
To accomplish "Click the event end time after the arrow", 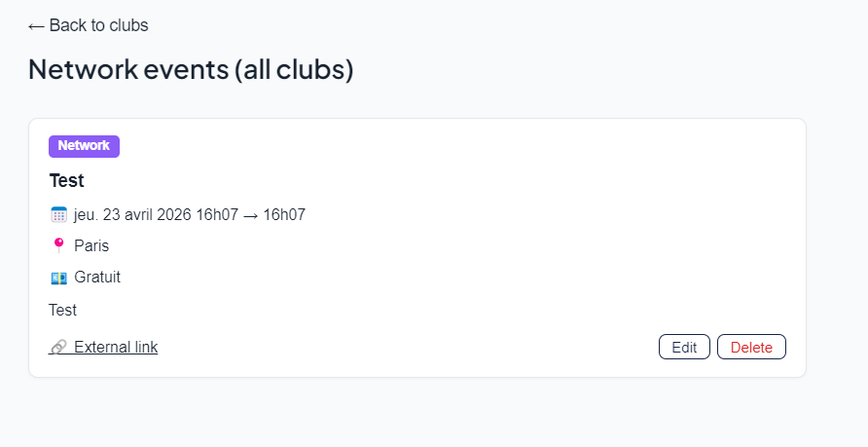I will 284,214.
